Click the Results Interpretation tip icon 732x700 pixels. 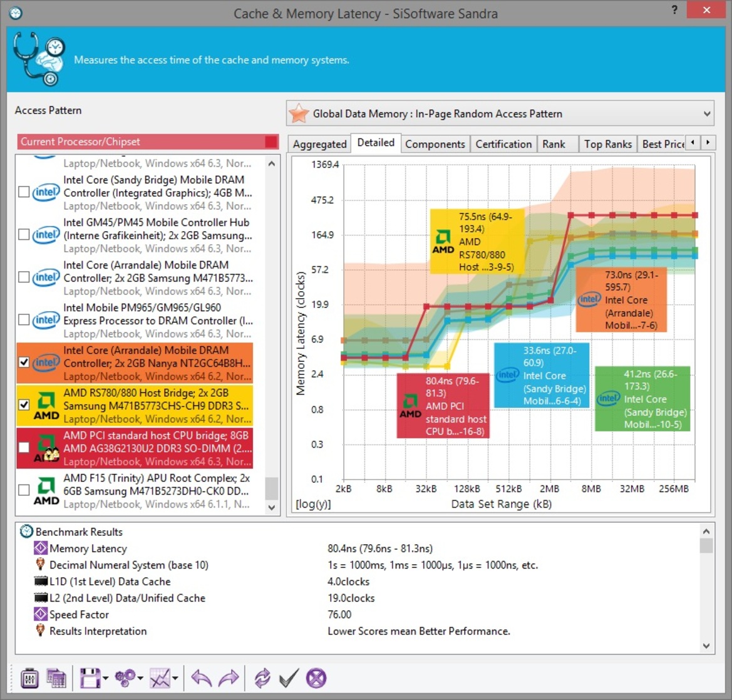(x=41, y=631)
